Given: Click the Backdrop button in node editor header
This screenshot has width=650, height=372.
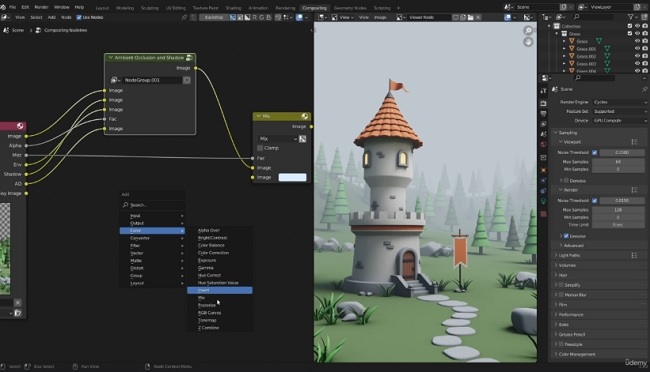Looking at the screenshot, I should [214, 17].
